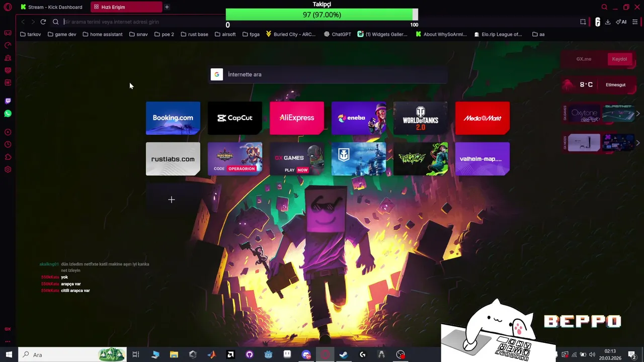Screen dimensions: 644x362
Task: Click the Kaydol button
Action: click(x=619, y=59)
